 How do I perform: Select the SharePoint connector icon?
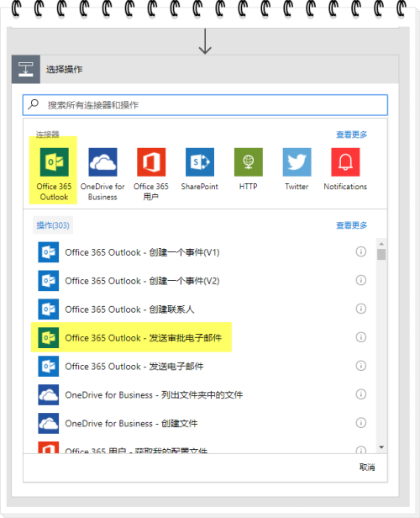pos(200,161)
